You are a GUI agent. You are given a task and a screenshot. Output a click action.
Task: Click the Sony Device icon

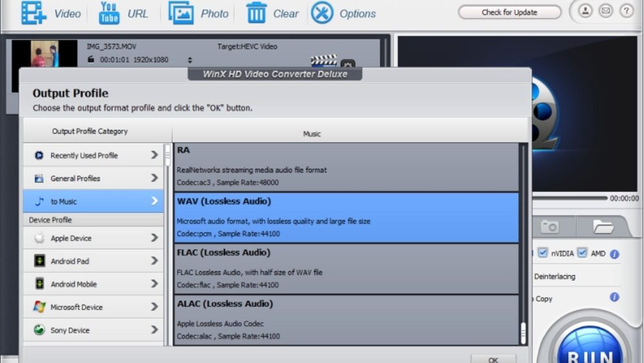39,329
